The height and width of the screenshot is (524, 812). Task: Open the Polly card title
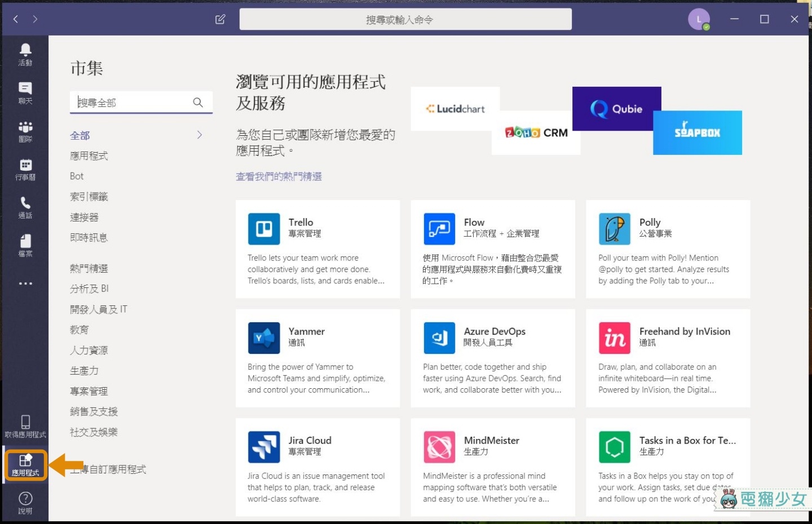(x=650, y=222)
